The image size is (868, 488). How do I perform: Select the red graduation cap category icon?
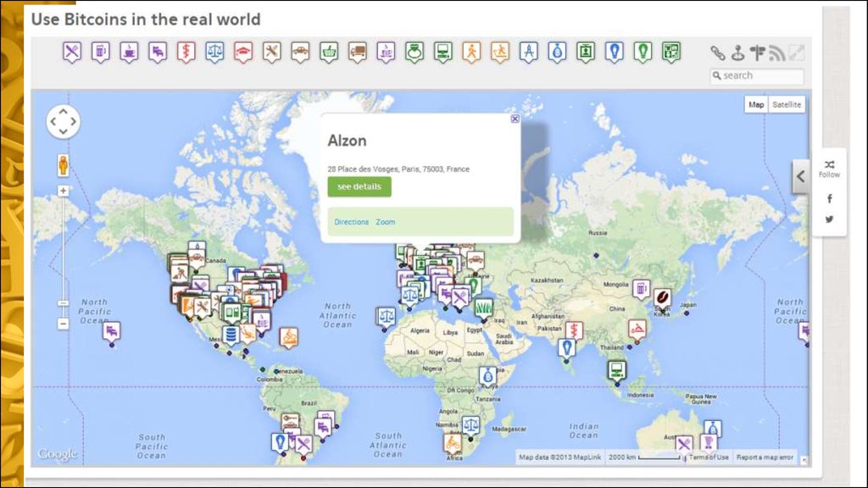pos(243,52)
